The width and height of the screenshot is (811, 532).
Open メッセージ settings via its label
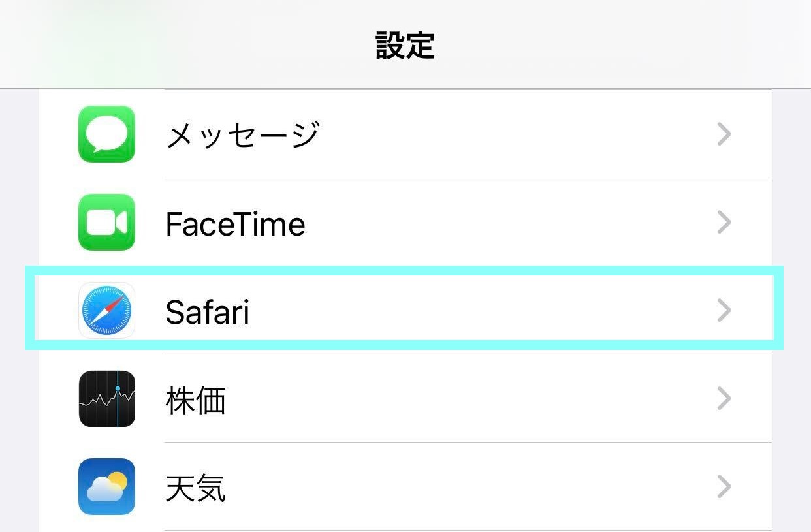[x=242, y=135]
